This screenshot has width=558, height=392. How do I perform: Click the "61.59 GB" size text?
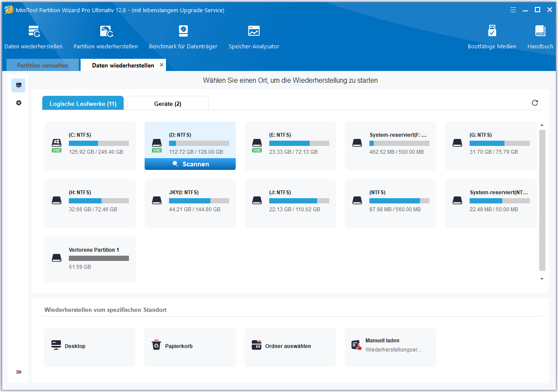click(x=80, y=267)
